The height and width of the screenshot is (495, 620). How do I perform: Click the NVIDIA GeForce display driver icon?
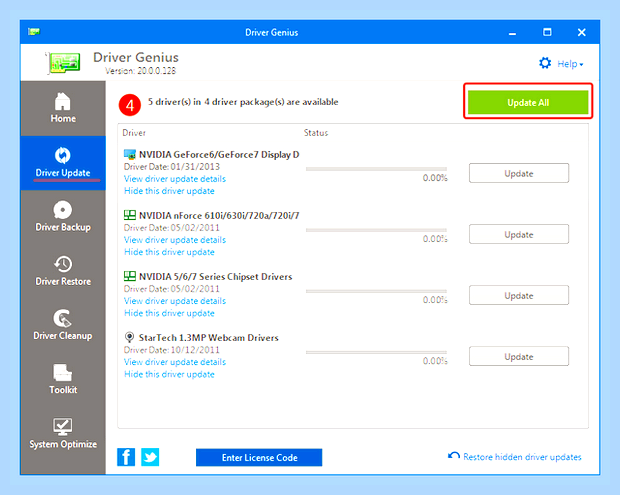point(130,154)
